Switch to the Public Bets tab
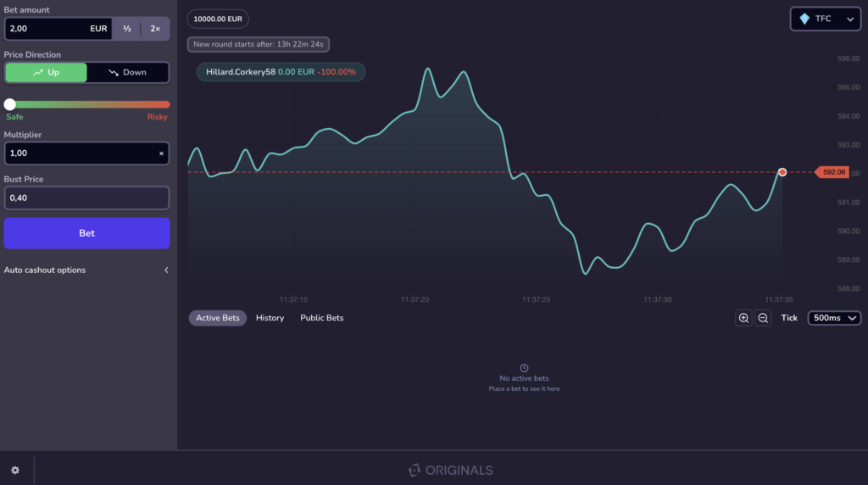The height and width of the screenshot is (485, 868). (321, 318)
